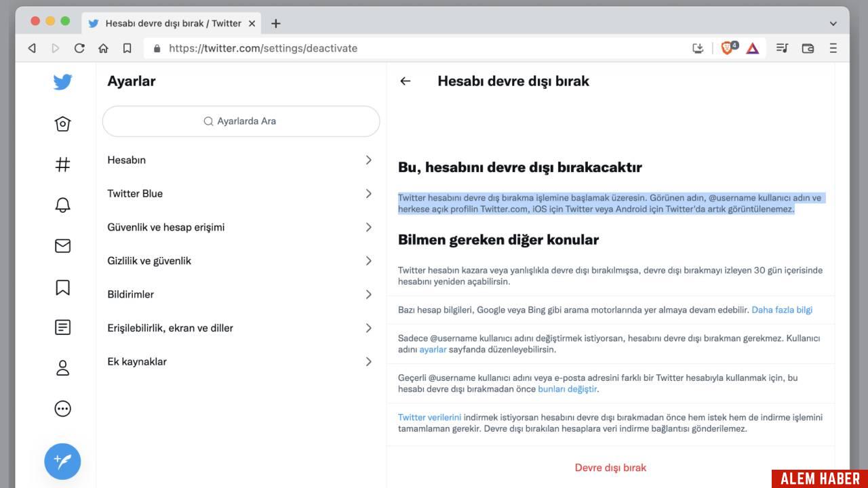Open the tab list dropdown arrow
This screenshot has height=488, width=868.
[833, 23]
